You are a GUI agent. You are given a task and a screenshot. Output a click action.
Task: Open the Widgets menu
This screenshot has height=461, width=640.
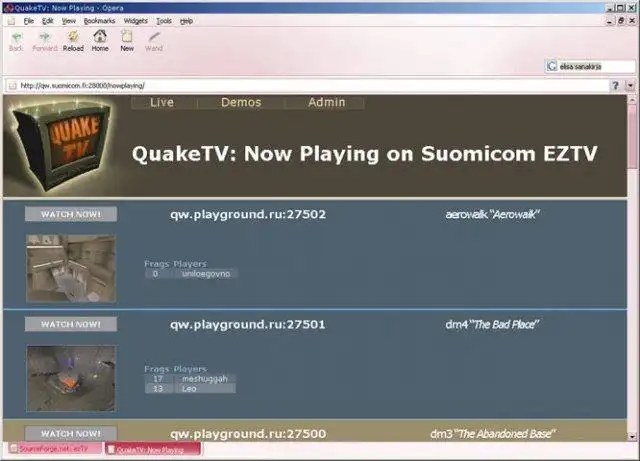(136, 21)
